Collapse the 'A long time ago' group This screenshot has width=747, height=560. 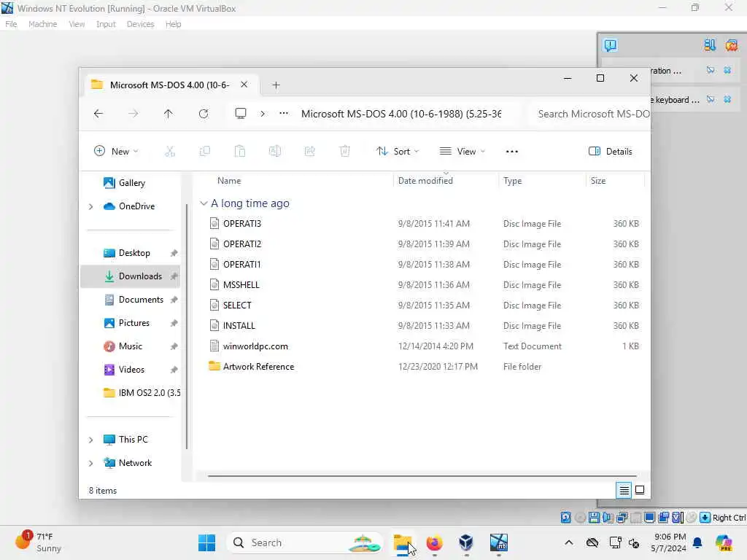click(x=204, y=203)
